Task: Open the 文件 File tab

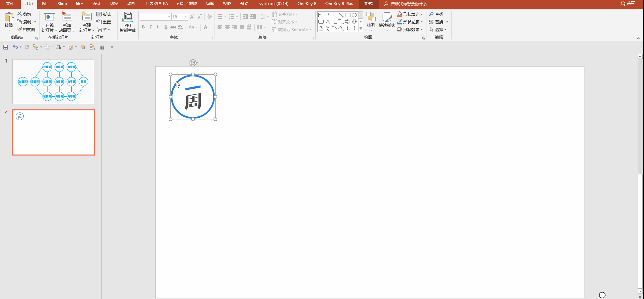Action: coord(10,4)
